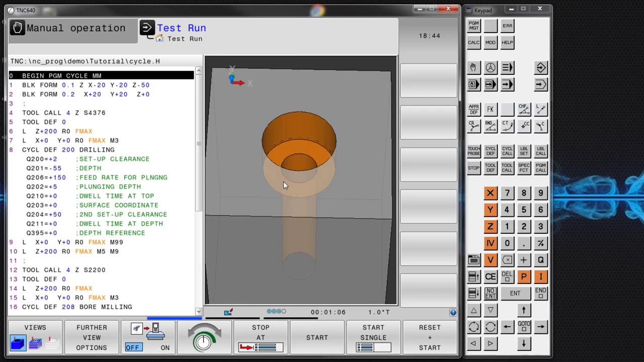
Task: Click the polar P key
Action: (524, 277)
